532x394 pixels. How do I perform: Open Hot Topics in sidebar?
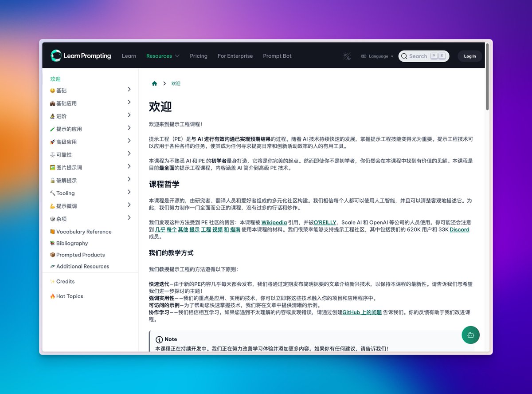pos(66,296)
